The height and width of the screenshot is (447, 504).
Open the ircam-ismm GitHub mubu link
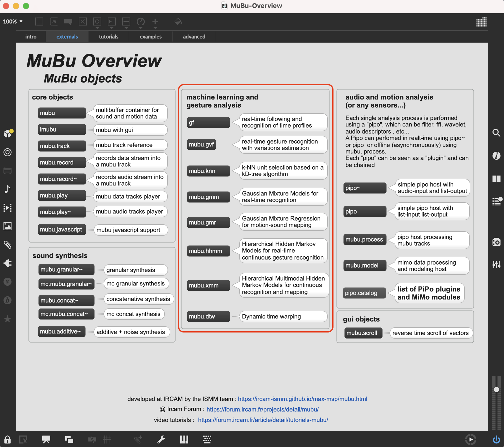coord(302,399)
